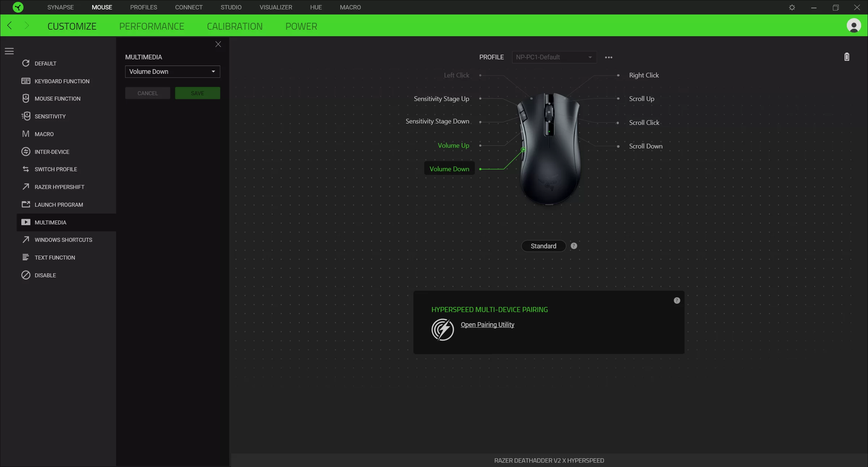The width and height of the screenshot is (868, 467).
Task: Switch to the SYNAPSE top tab
Action: pos(60,7)
